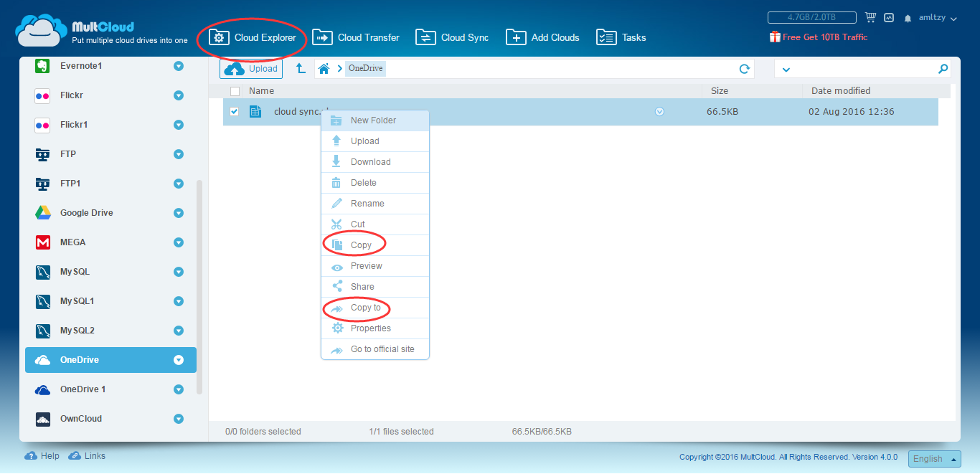The image size is (980, 474).
Task: Click the Flickr icon in sidebar
Action: point(42,95)
